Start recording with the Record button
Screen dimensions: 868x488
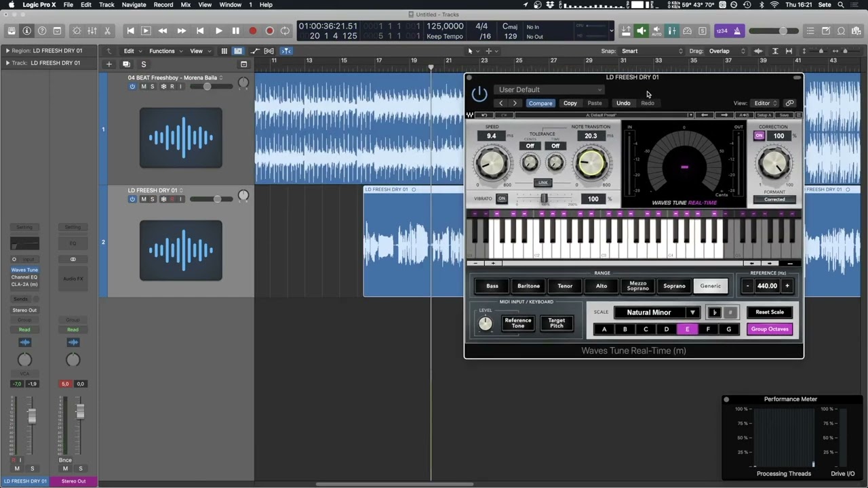coord(253,30)
